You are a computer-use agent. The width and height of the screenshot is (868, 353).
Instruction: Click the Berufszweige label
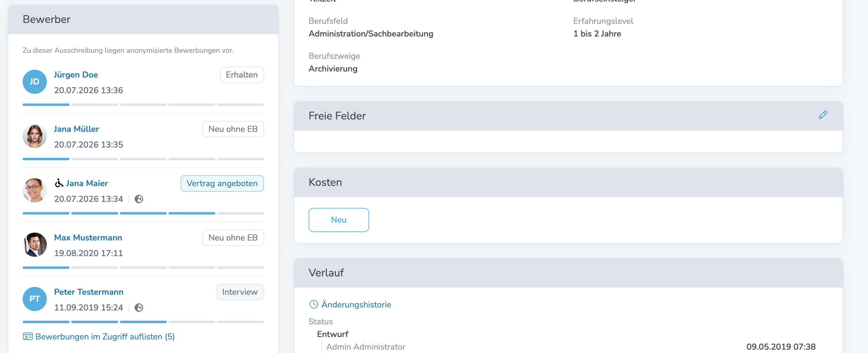click(334, 56)
